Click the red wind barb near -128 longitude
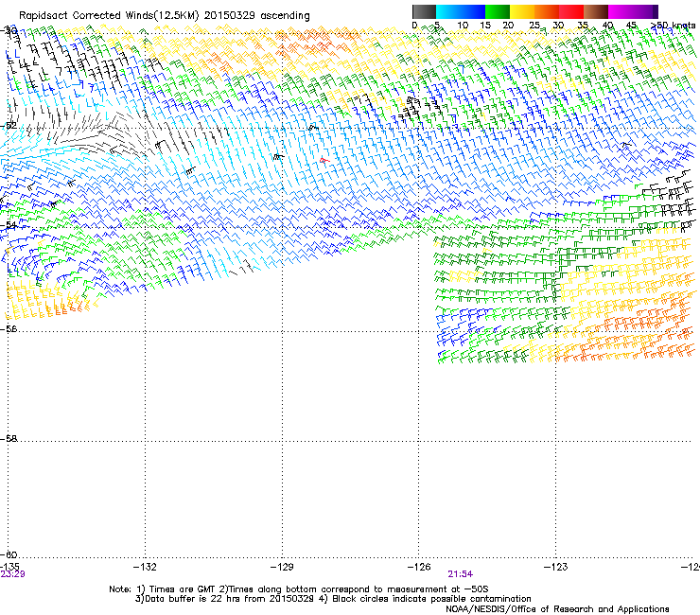Viewport: 700px width, 615px height. click(324, 160)
